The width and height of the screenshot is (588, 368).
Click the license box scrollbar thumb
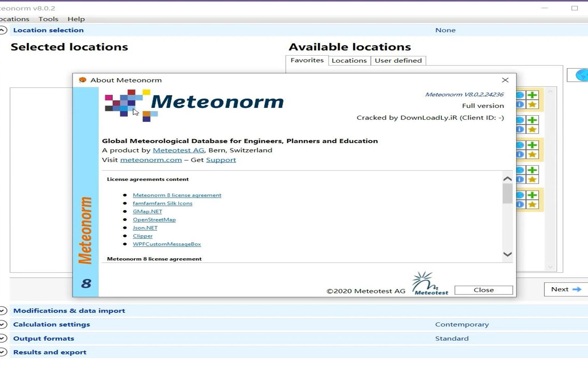[507, 194]
